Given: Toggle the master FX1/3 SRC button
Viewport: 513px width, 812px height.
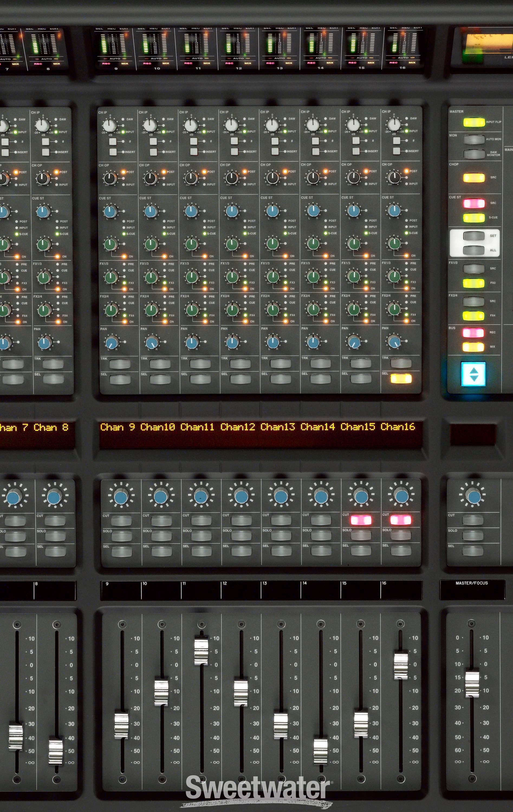Looking at the screenshot, I should (474, 269).
